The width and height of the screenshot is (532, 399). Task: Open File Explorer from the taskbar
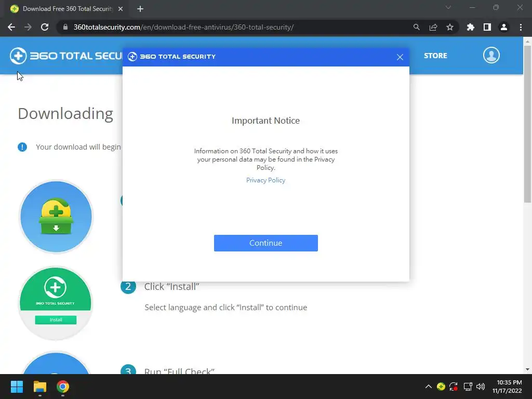point(39,387)
